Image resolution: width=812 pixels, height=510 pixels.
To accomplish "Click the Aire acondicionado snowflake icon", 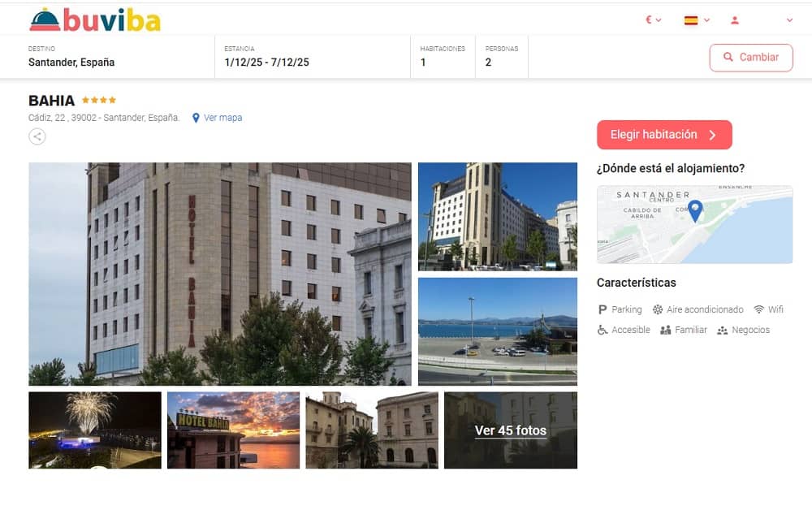I will (657, 309).
